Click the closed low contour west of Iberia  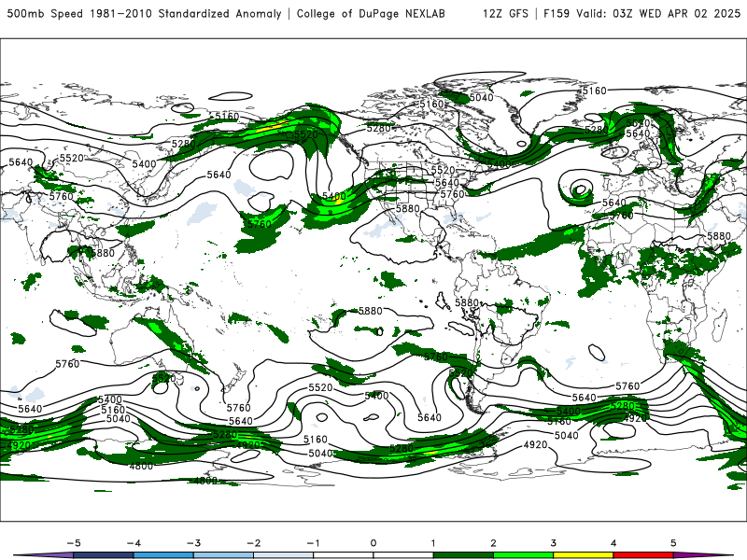(x=579, y=189)
